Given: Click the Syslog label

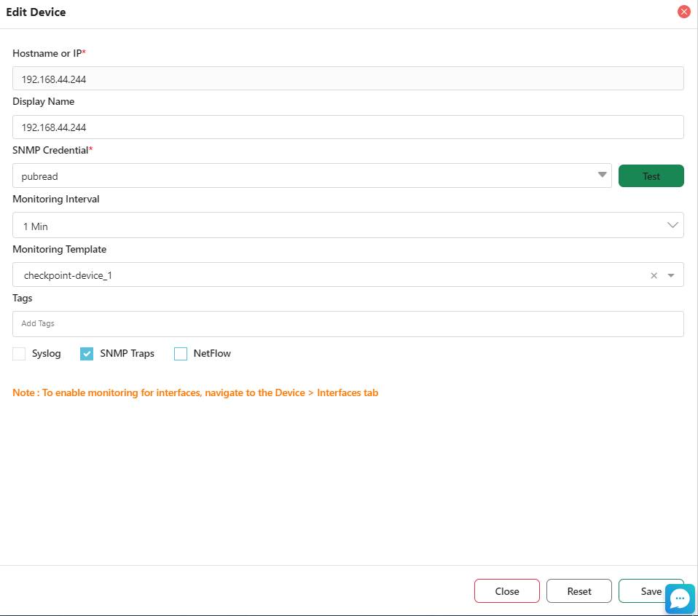Looking at the screenshot, I should click(47, 354).
